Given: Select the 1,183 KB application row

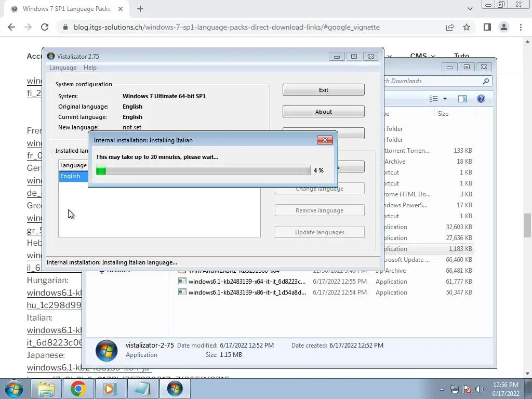Looking at the screenshot, I should tap(429, 249).
